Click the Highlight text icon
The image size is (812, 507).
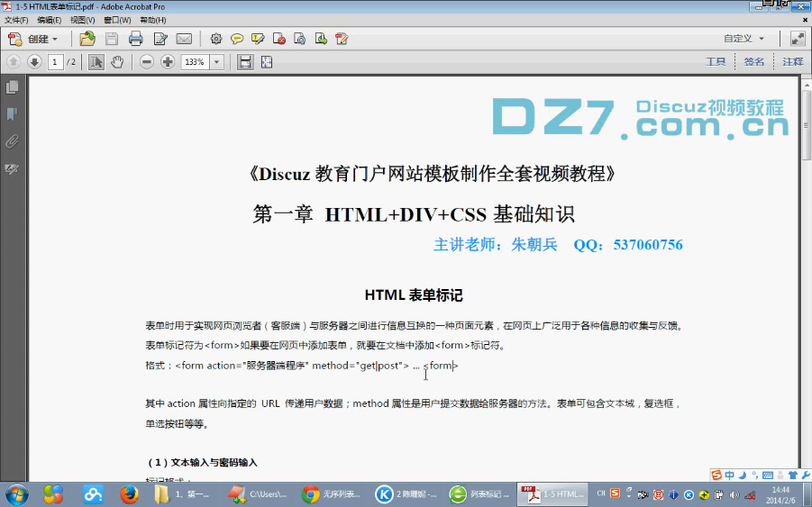258,39
